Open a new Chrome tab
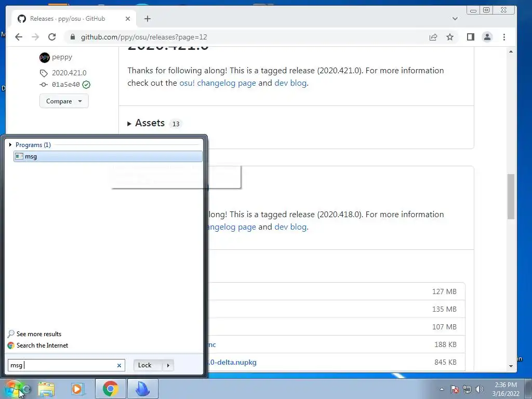 tap(147, 19)
